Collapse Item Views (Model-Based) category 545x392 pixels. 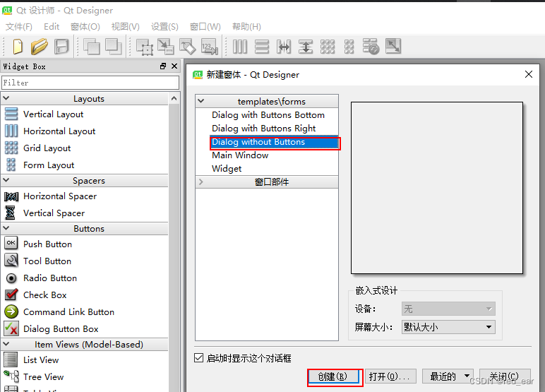tap(6, 344)
